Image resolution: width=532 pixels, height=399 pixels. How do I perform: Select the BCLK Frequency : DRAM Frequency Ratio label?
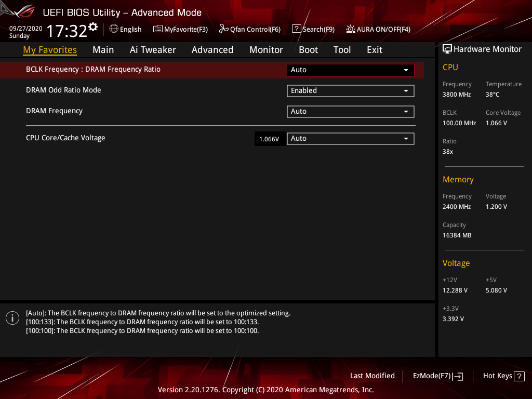pyautogui.click(x=94, y=69)
